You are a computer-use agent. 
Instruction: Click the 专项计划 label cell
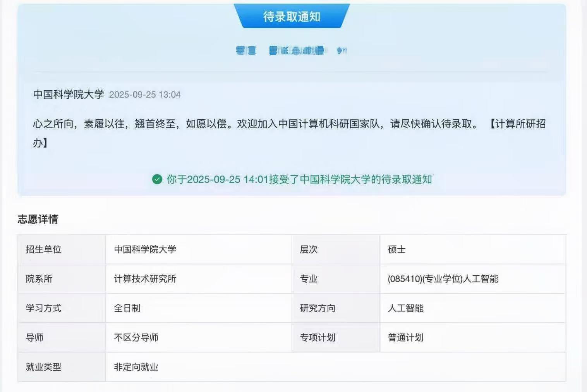pos(336,338)
